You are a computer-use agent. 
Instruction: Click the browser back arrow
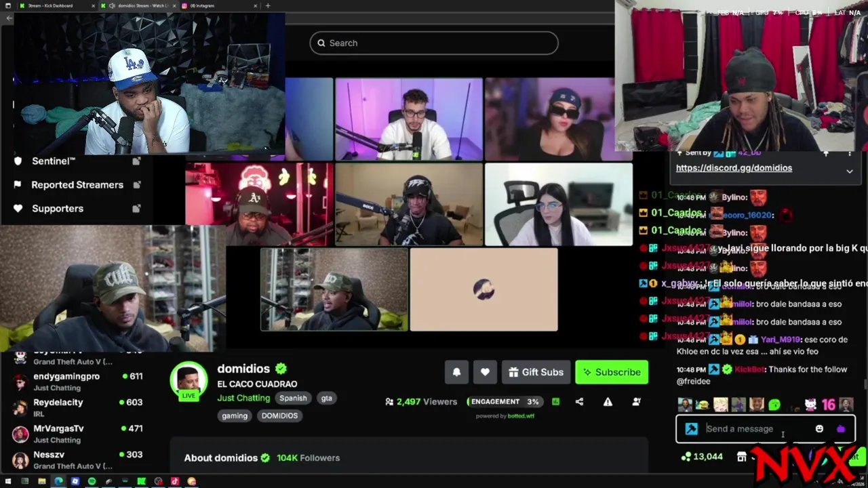point(9,18)
